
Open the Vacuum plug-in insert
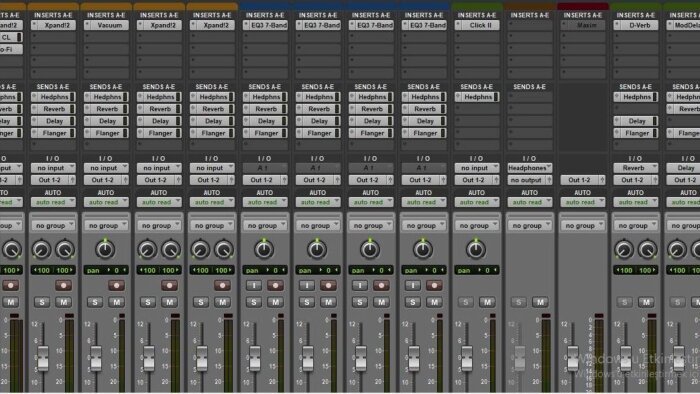(x=110, y=25)
